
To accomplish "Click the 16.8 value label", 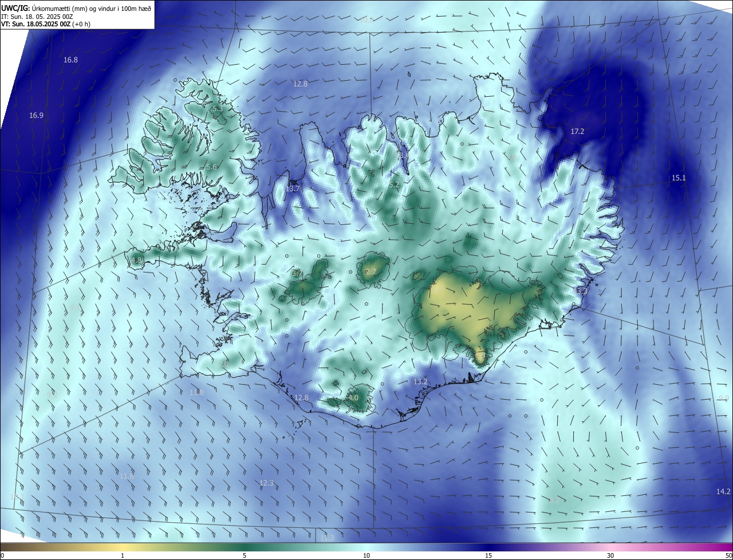I will (x=70, y=60).
